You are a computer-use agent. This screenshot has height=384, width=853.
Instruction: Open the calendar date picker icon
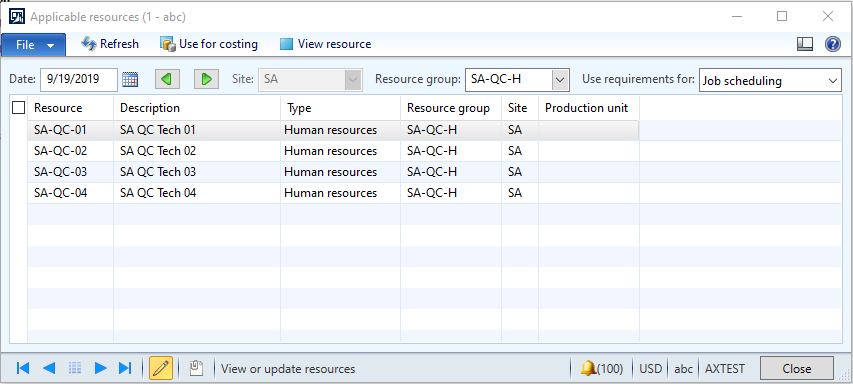coord(130,79)
